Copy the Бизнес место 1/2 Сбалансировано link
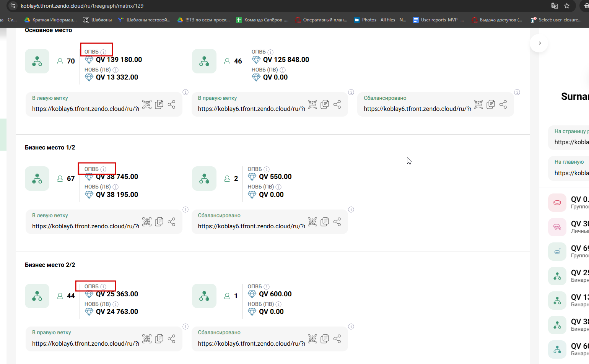This screenshot has width=589, height=364. click(325, 221)
